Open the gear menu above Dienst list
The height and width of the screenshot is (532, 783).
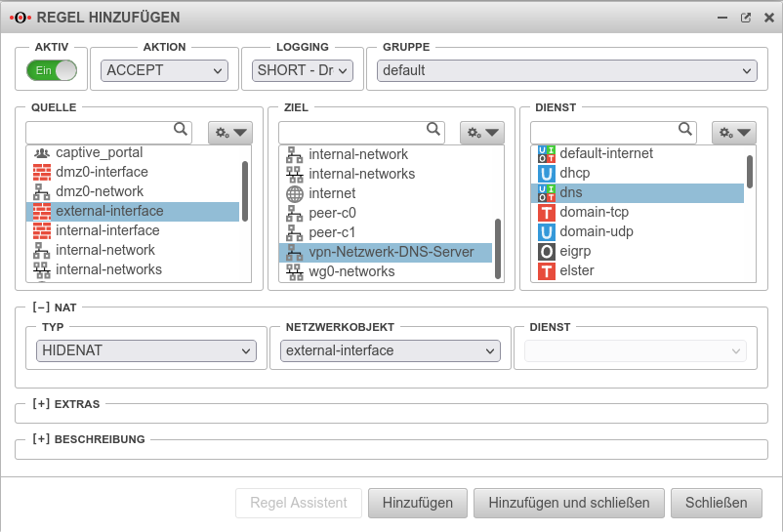[x=735, y=132]
